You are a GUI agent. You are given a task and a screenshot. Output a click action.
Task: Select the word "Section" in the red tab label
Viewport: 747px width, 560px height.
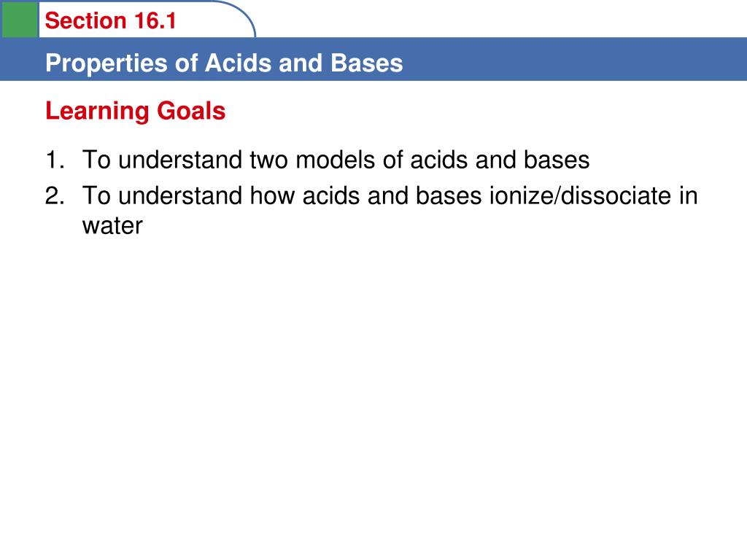(x=85, y=21)
